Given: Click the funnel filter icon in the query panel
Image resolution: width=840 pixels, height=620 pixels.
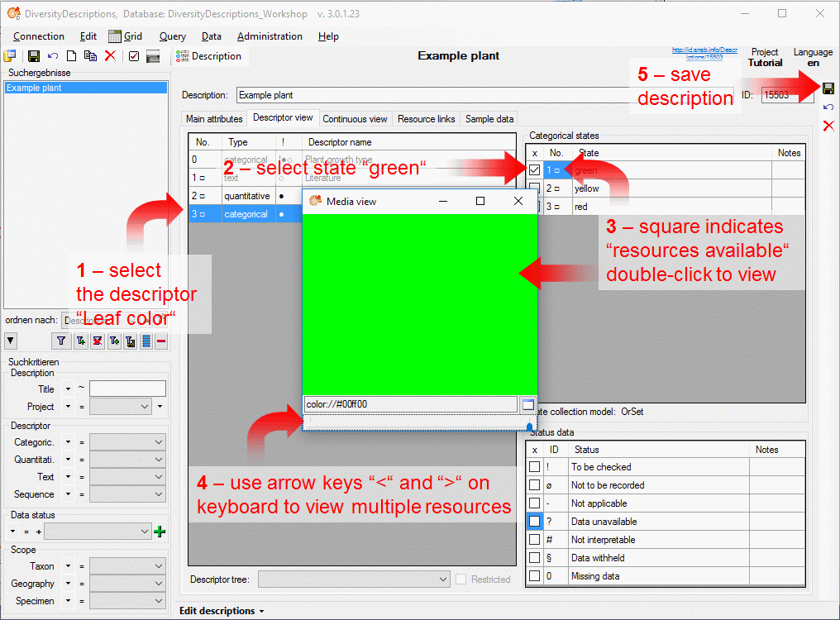Looking at the screenshot, I should 61,341.
